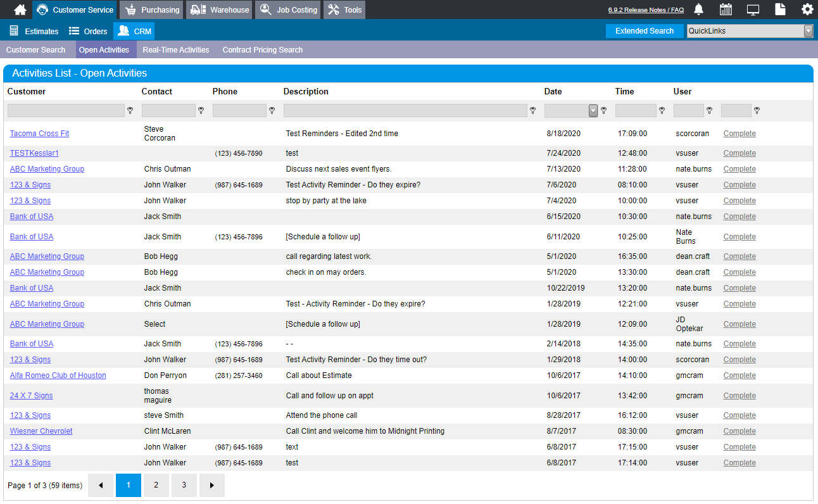818x504 pixels.
Task: Click the 'Page 1 of 3 (59 items)' text
Action: (45, 486)
